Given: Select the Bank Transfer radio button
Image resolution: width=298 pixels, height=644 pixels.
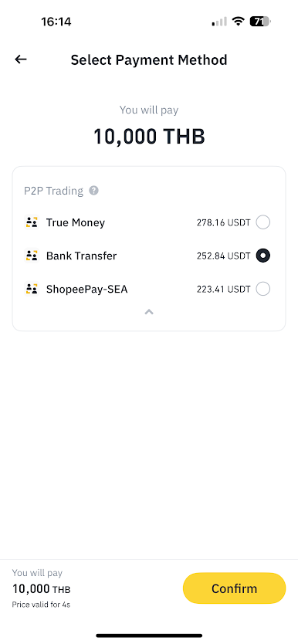Looking at the screenshot, I should pyautogui.click(x=262, y=256).
